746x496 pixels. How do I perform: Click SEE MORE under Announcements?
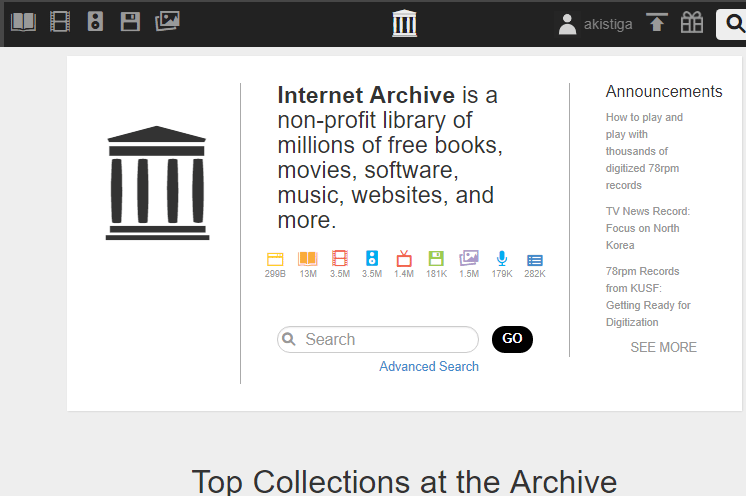click(663, 348)
